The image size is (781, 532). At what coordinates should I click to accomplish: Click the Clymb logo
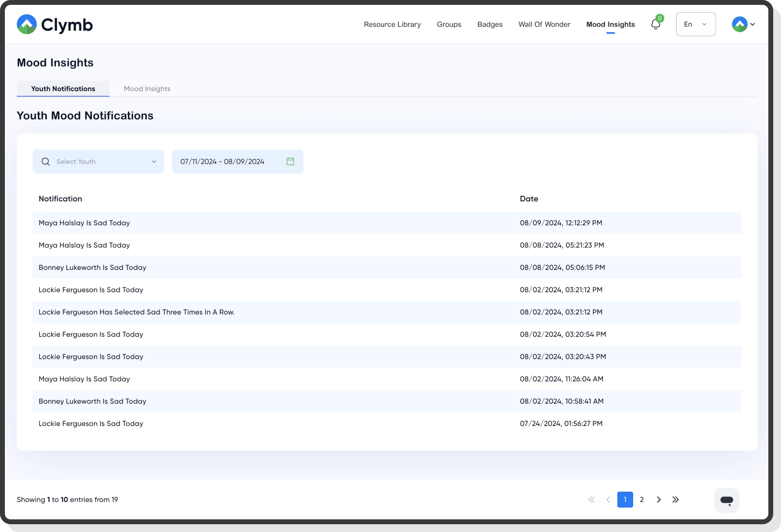54,24
